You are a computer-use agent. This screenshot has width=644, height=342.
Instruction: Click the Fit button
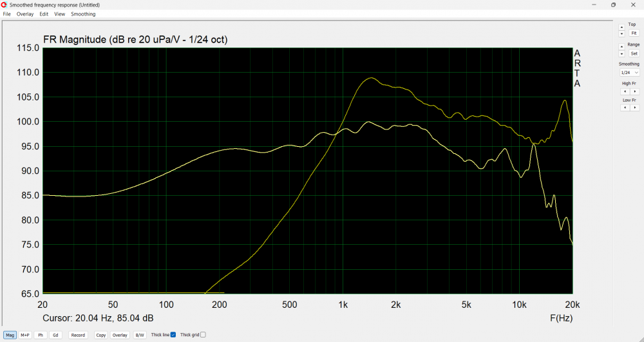634,33
